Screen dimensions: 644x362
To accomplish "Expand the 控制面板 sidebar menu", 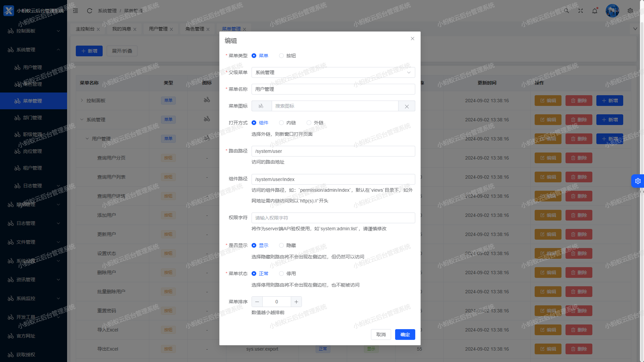I will click(x=34, y=31).
